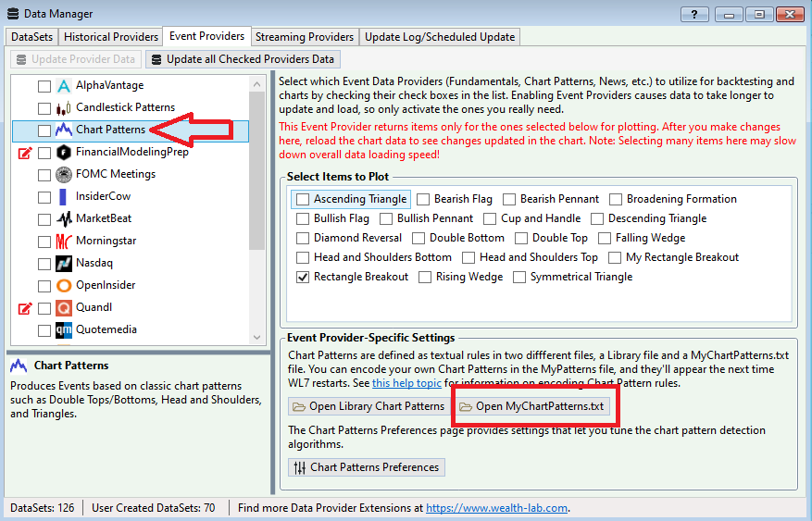
Task: Click the edit pencil icon beside Quandl
Action: click(25, 308)
